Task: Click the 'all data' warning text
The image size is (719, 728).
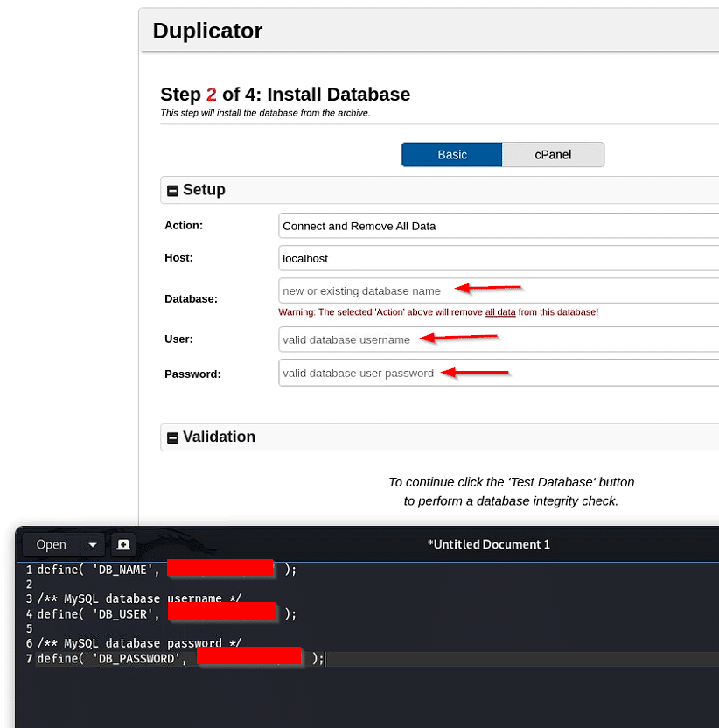Action: [500, 312]
